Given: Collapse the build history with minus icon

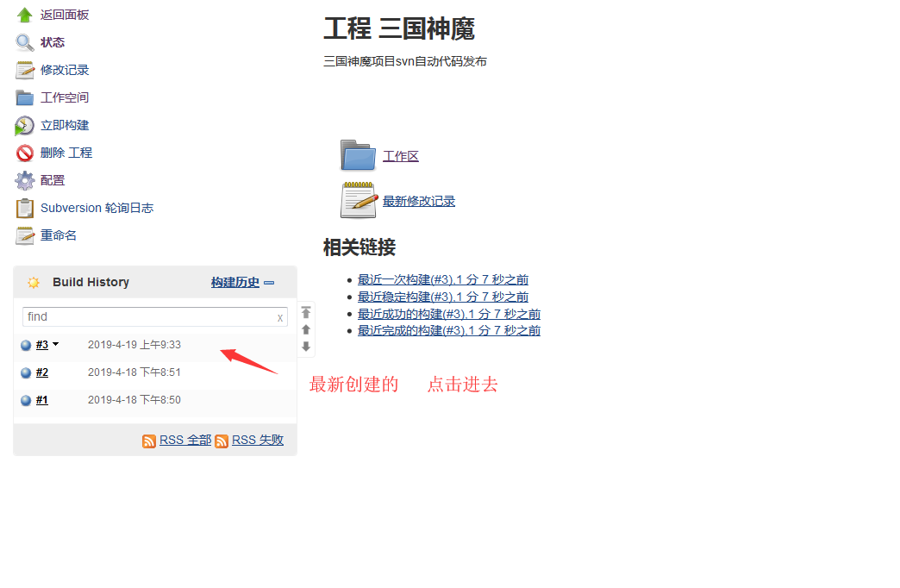Looking at the screenshot, I should pyautogui.click(x=269, y=283).
